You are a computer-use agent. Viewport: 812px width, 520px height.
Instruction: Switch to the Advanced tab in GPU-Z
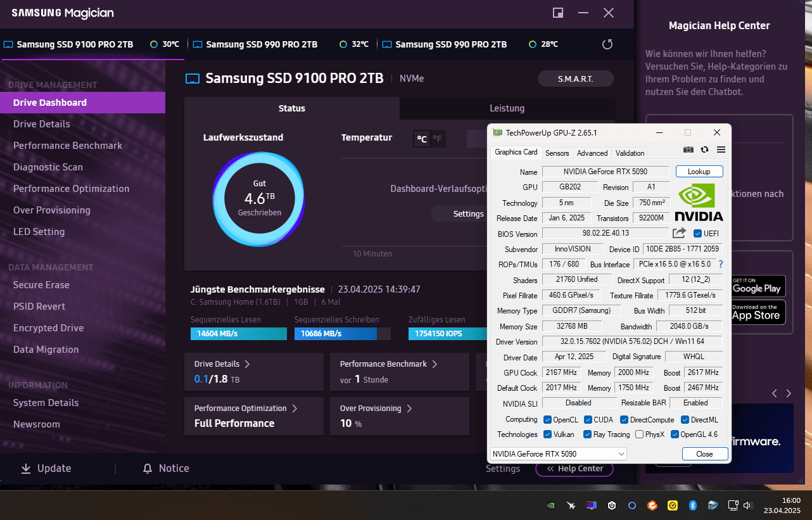[592, 153]
